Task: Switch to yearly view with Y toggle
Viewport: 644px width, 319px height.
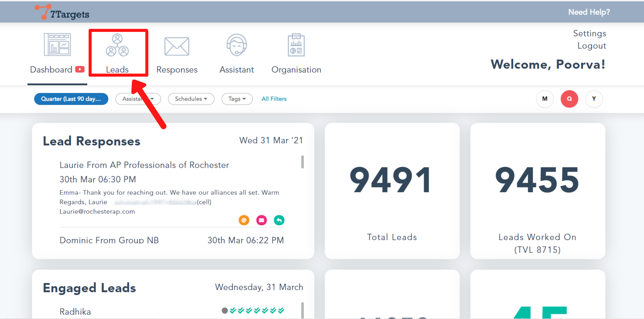Action: 594,99
